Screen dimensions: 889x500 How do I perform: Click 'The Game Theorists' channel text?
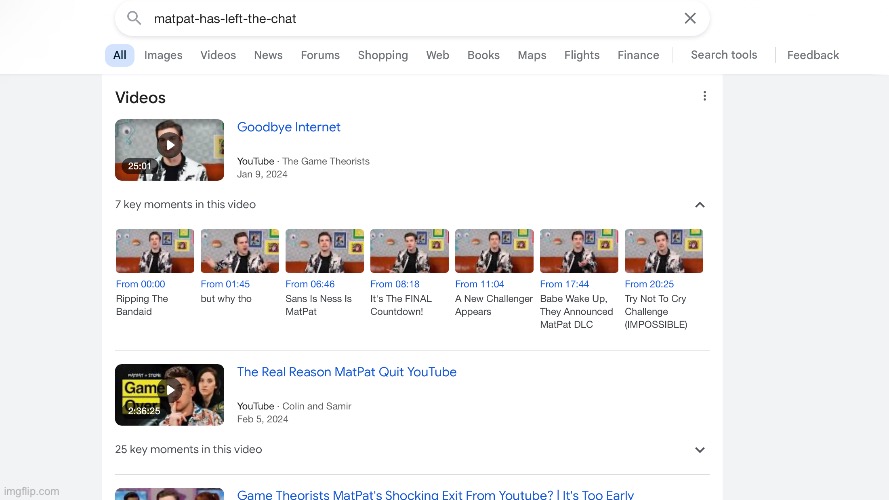pyautogui.click(x=326, y=162)
